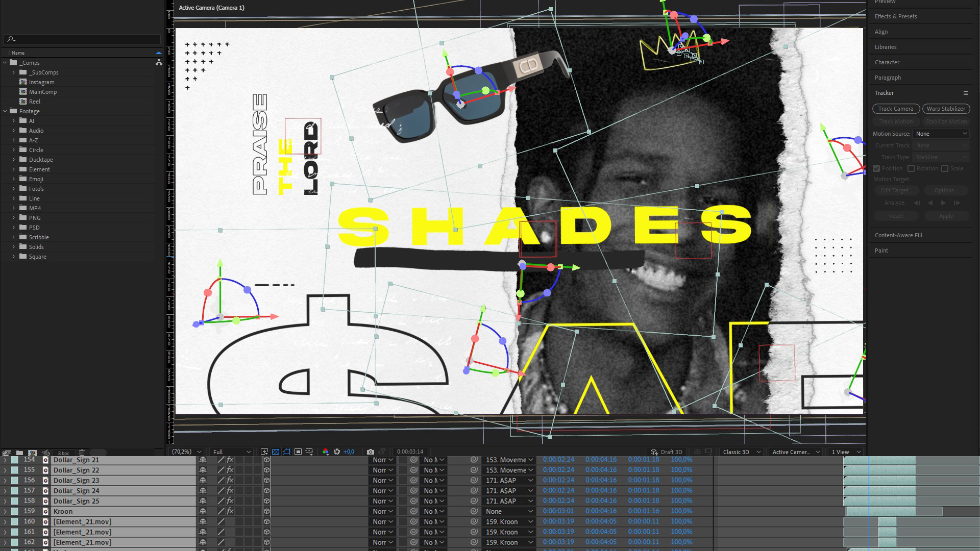Click label color swatch of layer 154
The height and width of the screenshot is (551, 980).
(x=14, y=460)
